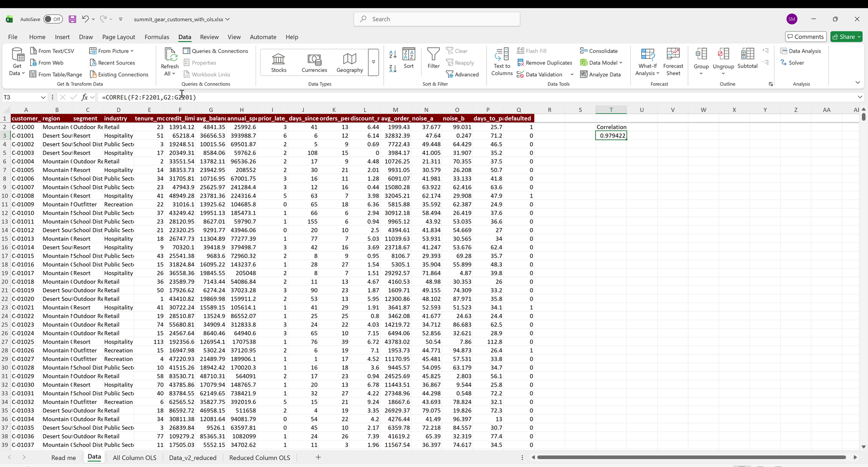Toggle the Filter funnel

434,58
